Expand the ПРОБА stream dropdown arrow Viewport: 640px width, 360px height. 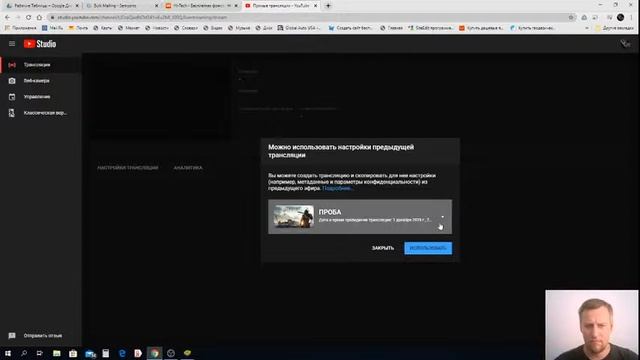pos(442,217)
